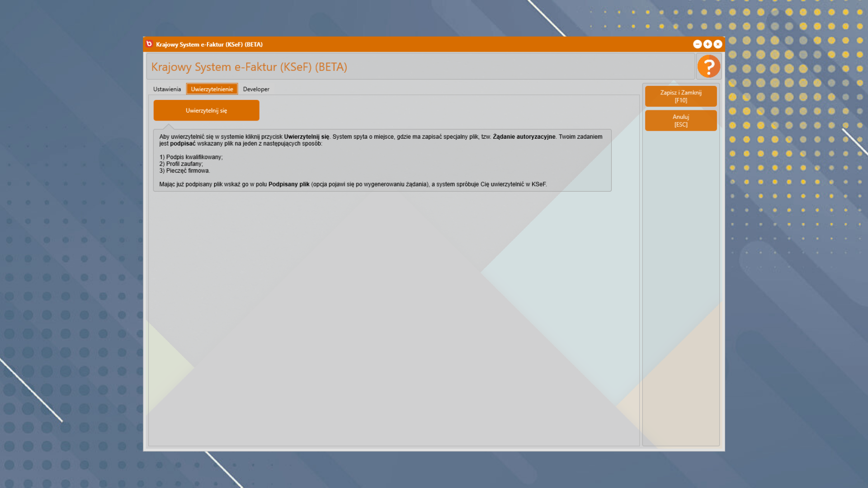The height and width of the screenshot is (488, 868).
Task: Switch to the Ustawienia tab
Action: tap(167, 89)
